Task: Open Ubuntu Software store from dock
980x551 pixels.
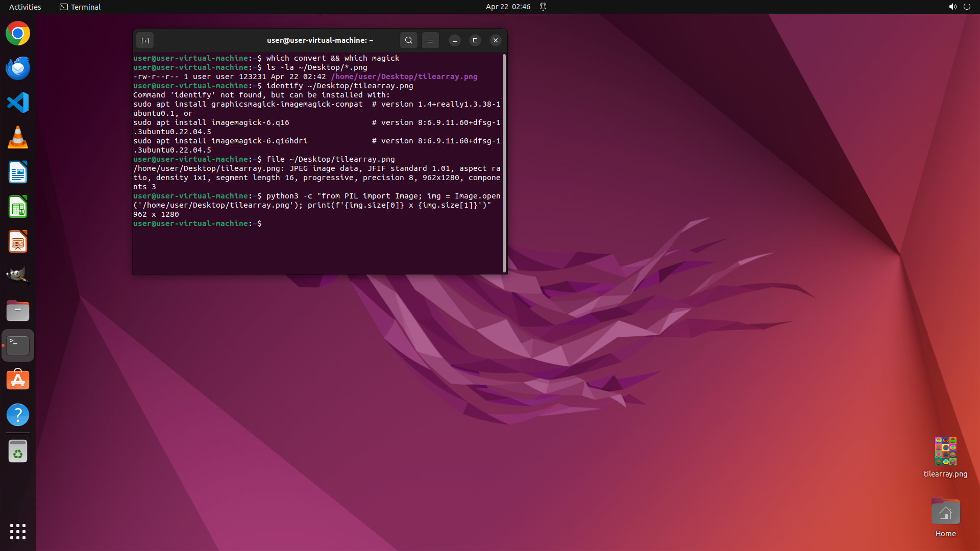Action: (x=18, y=380)
